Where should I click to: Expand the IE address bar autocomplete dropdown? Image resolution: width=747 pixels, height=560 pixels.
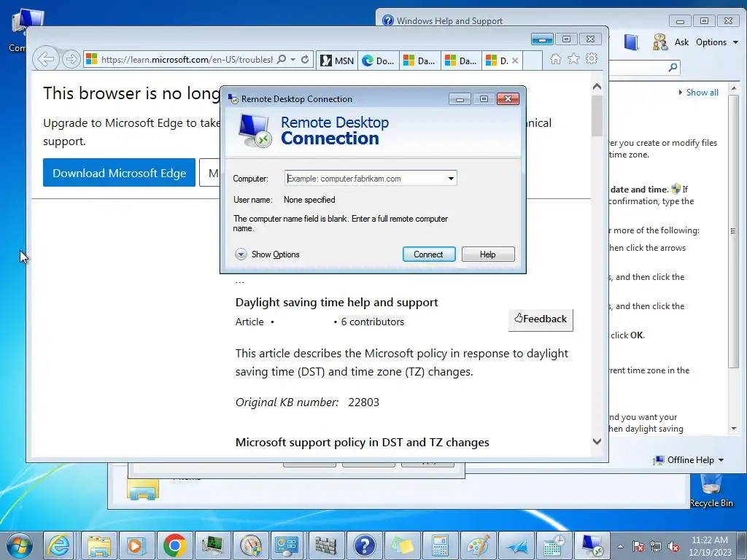[x=293, y=60]
